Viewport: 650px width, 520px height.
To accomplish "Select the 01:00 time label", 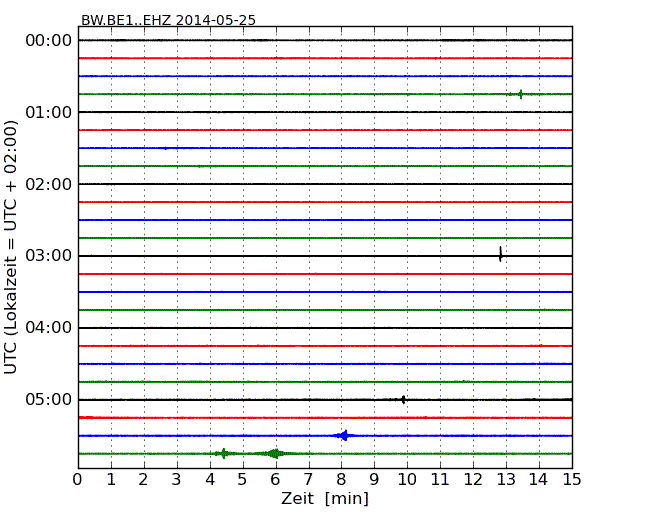I will tap(49, 112).
